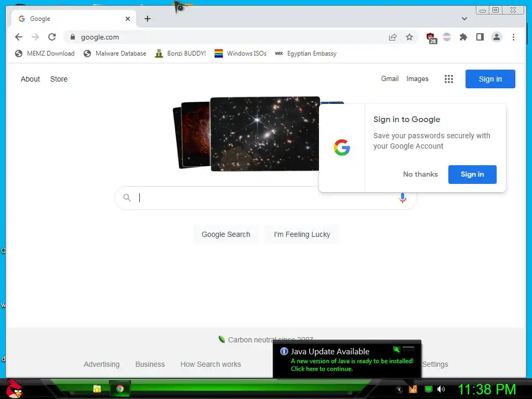Viewport: 532px width, 399px height.
Task: Show hidden tray icons arrow
Action: [x=400, y=390]
